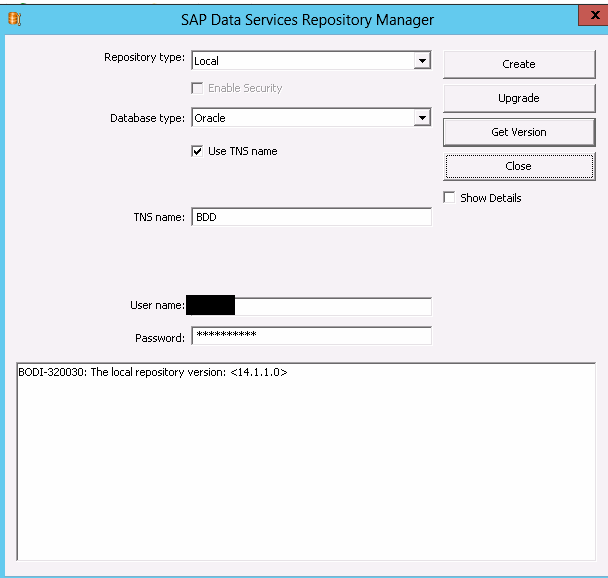Click the BODI-320030 repository version message
Screen dimensions: 608x578
(x=153, y=372)
